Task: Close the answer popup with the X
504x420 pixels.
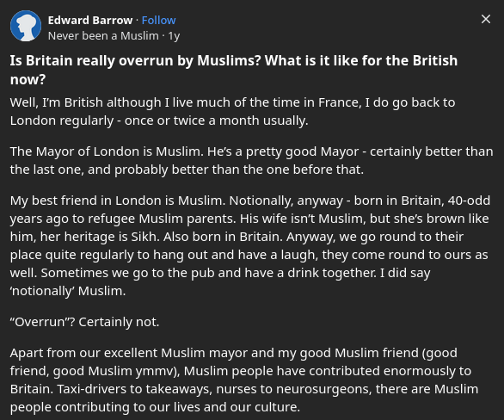Action: [486, 19]
